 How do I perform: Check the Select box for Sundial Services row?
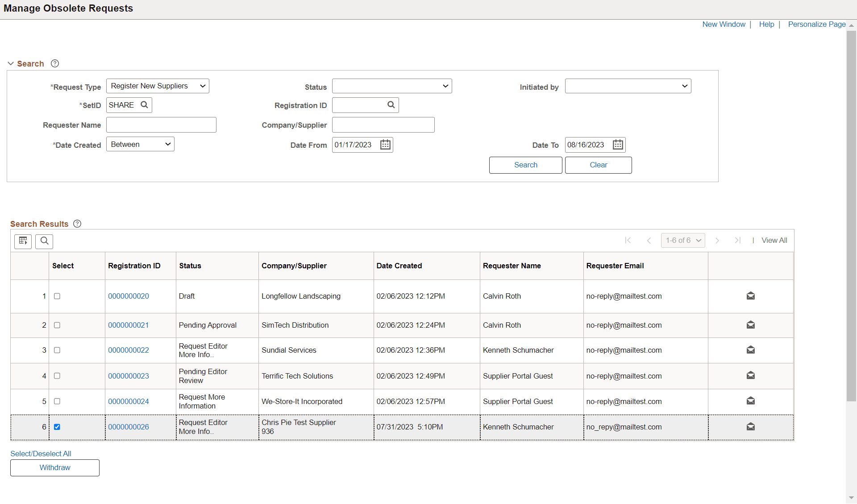click(57, 350)
